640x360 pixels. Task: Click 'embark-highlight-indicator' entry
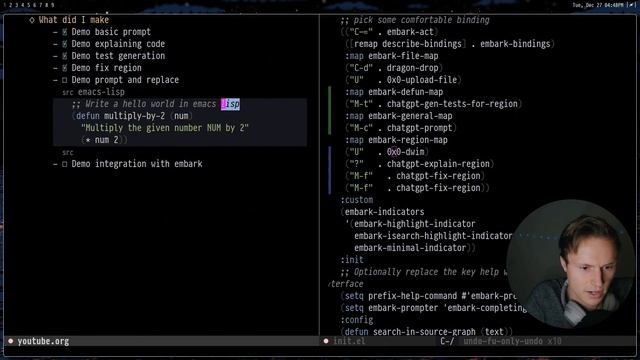pos(415,224)
